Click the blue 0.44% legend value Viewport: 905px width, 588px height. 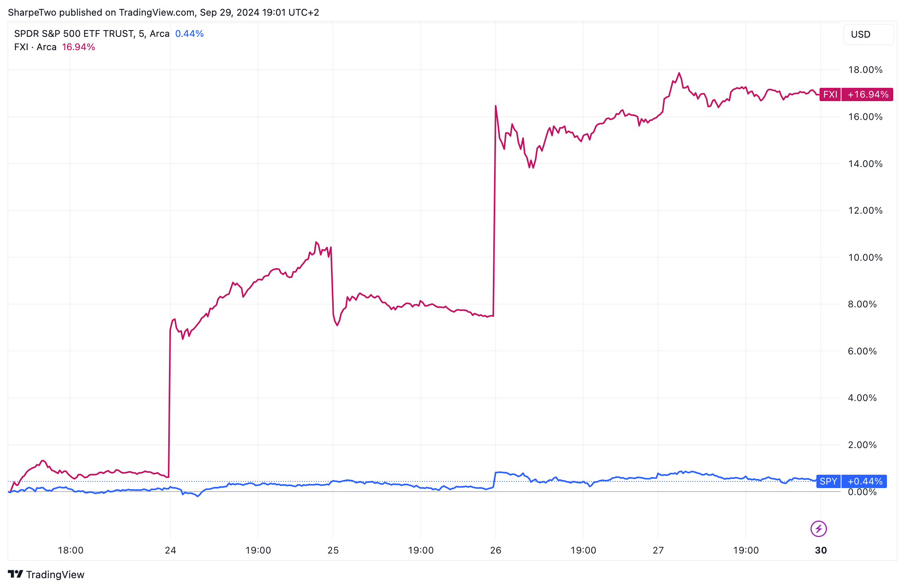[x=189, y=34]
